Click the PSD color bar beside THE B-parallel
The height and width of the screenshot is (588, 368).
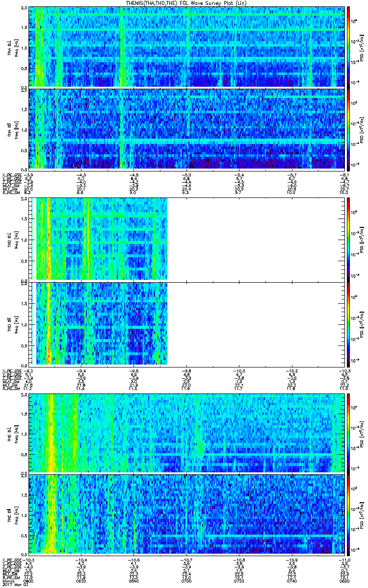[348, 515]
